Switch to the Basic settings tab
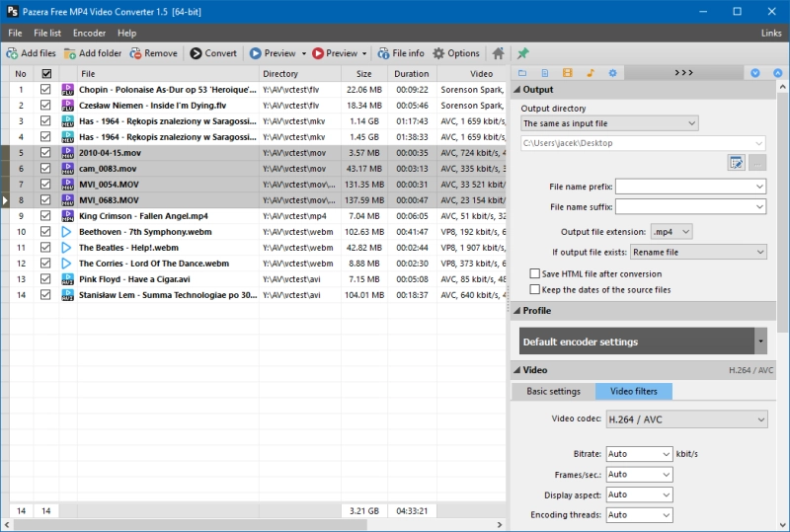790x532 pixels. pyautogui.click(x=553, y=392)
